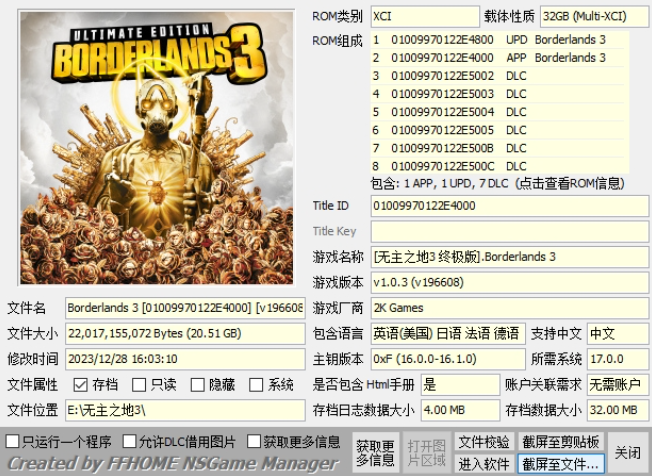
Task: Check the 隐藏 hidden attribute checkbox
Action: 197,385
